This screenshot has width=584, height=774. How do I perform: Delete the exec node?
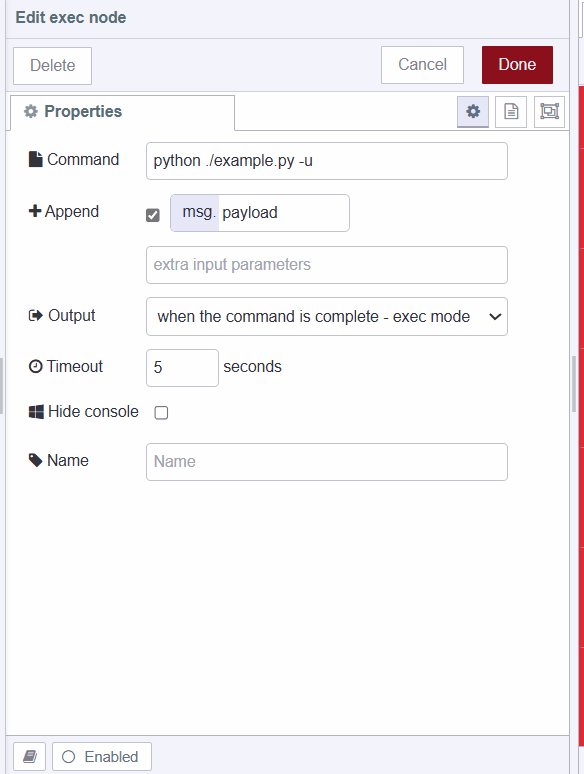[52, 66]
